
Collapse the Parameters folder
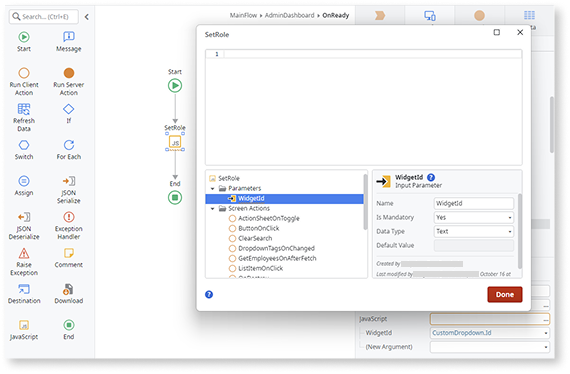pyautogui.click(x=213, y=189)
